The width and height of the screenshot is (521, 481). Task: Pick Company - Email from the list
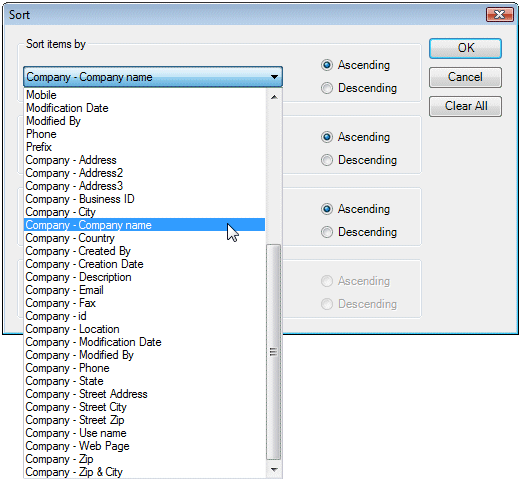click(144, 290)
